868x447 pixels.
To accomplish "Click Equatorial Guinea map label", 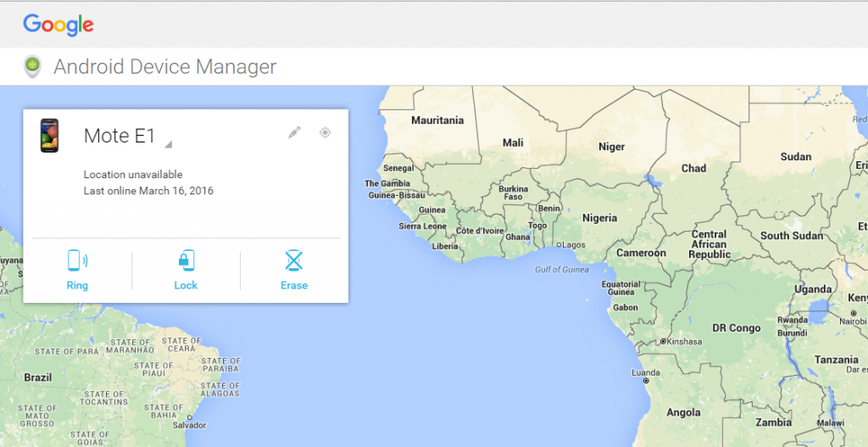I will point(621,288).
